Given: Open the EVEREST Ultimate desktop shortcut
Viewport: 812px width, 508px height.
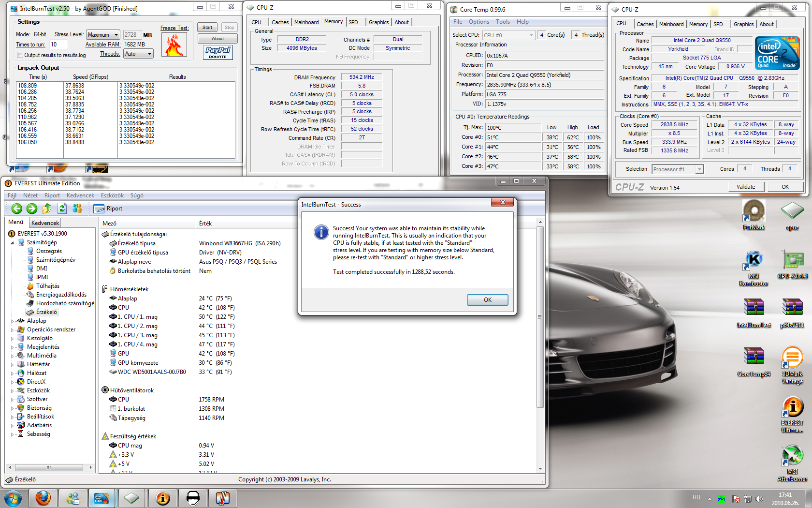Looking at the screenshot, I should 792,414.
